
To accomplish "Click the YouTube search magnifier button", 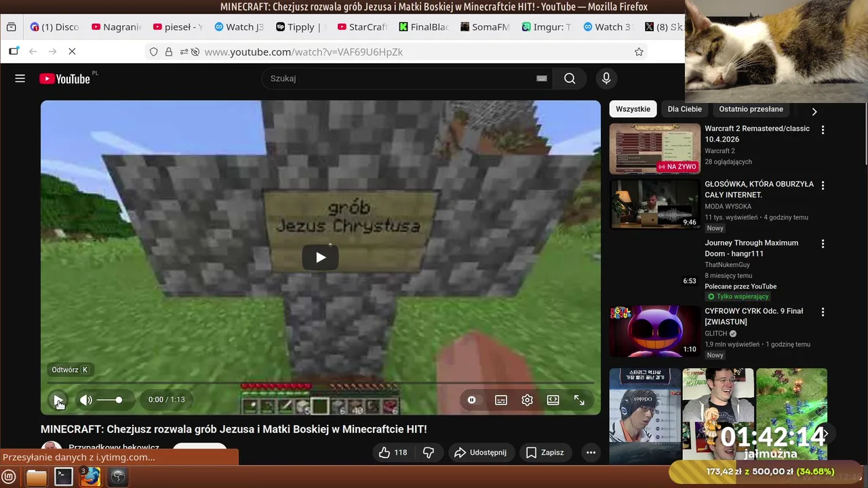I will [x=570, y=79].
